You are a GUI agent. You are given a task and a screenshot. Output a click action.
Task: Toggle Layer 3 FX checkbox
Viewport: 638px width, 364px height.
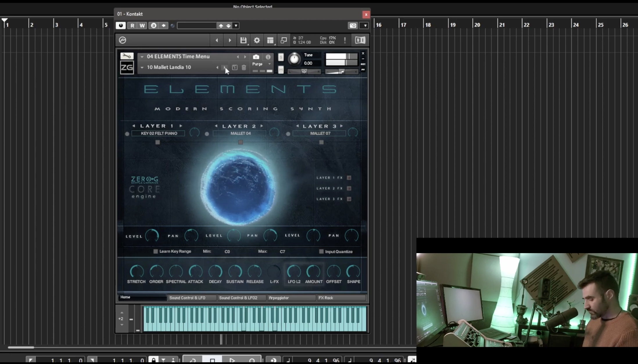349,199
